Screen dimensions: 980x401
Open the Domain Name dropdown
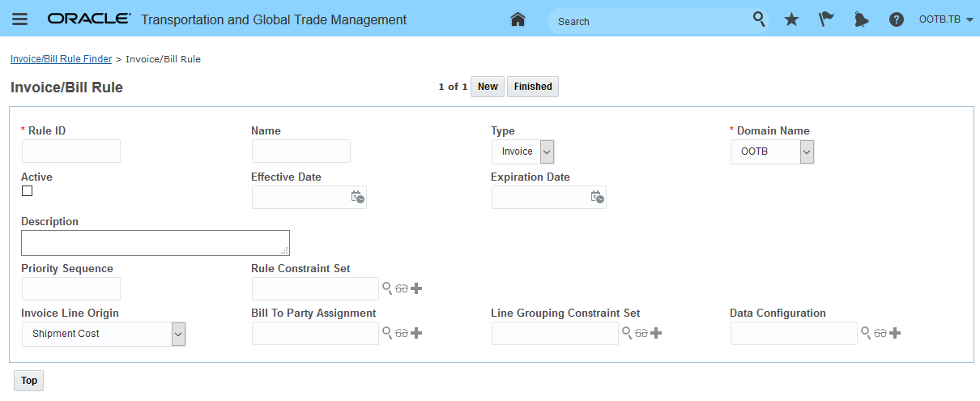tap(807, 151)
